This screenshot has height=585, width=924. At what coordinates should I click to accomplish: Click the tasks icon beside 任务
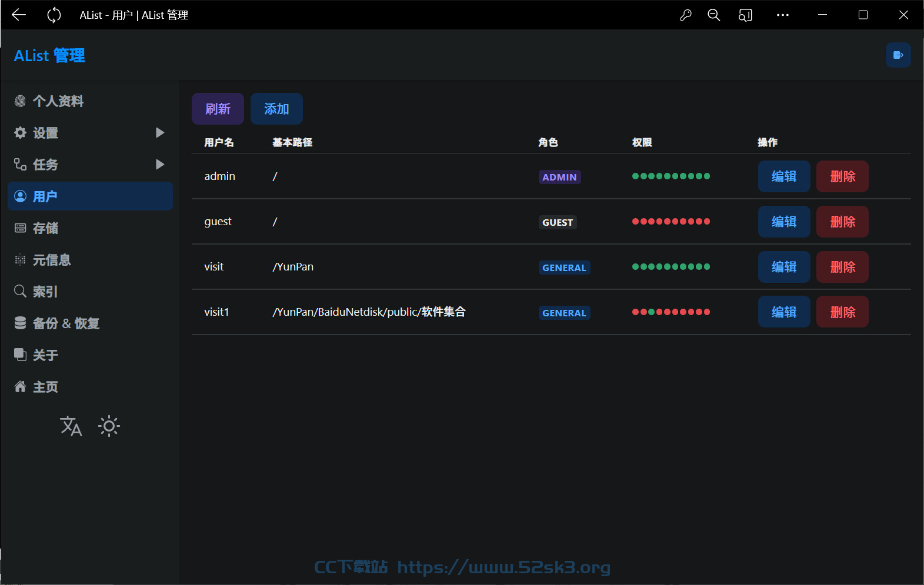(x=20, y=165)
